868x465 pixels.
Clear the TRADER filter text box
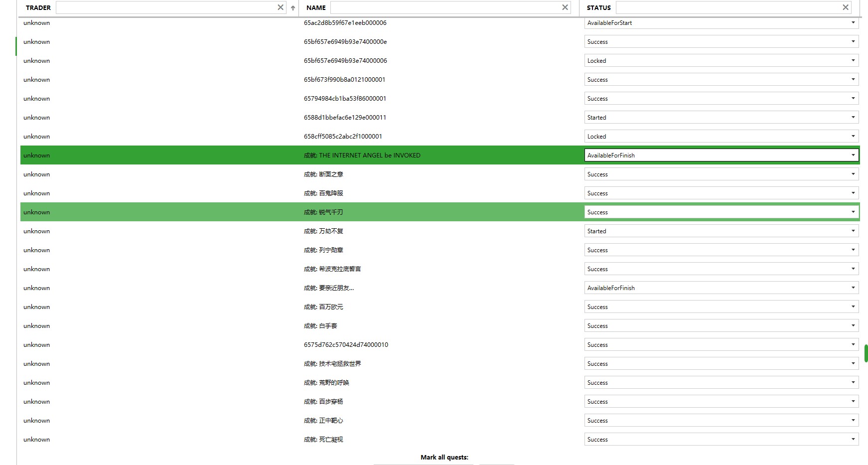(280, 7)
